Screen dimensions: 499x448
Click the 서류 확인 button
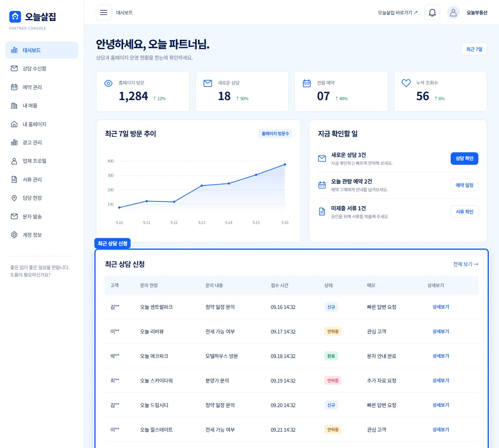(464, 212)
